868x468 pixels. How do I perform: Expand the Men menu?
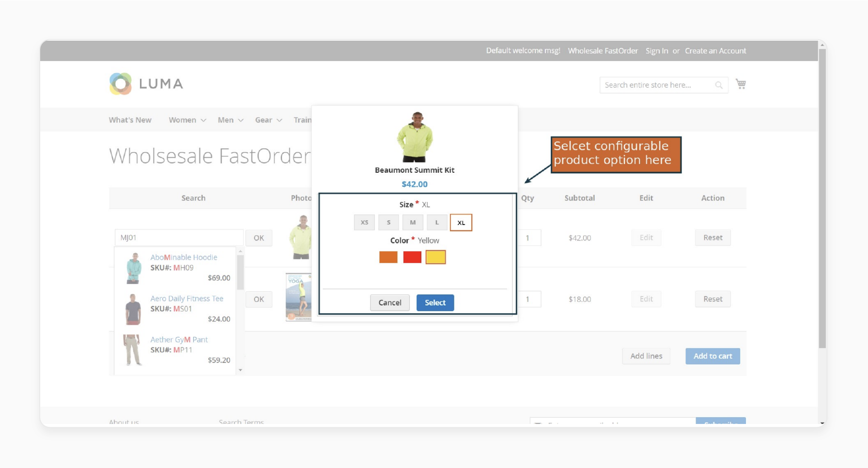(231, 120)
